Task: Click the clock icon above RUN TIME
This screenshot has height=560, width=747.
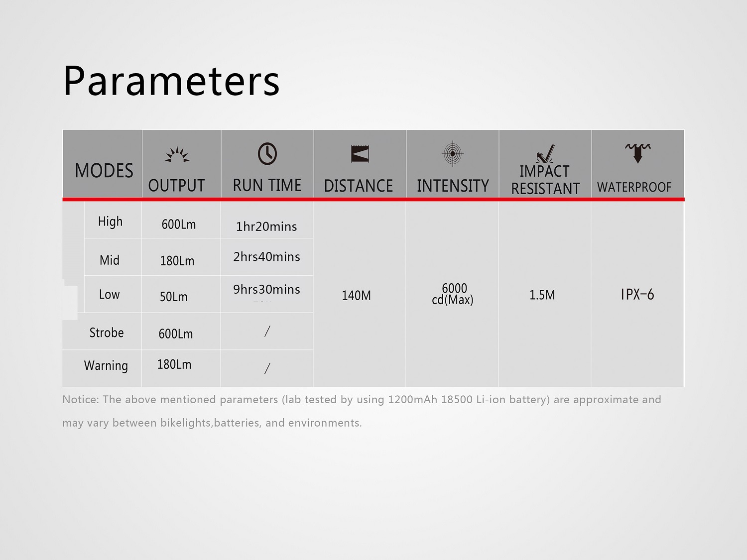Action: tap(267, 154)
